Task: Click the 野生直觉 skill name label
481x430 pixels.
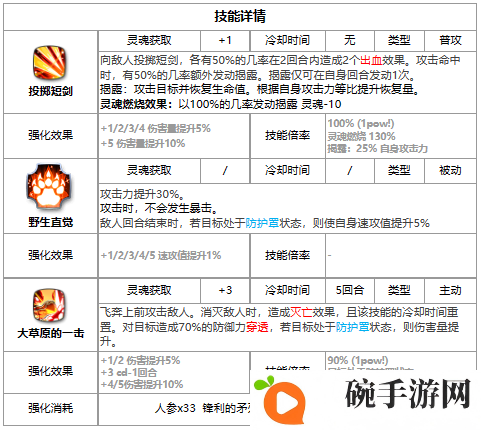Action: click(x=50, y=222)
